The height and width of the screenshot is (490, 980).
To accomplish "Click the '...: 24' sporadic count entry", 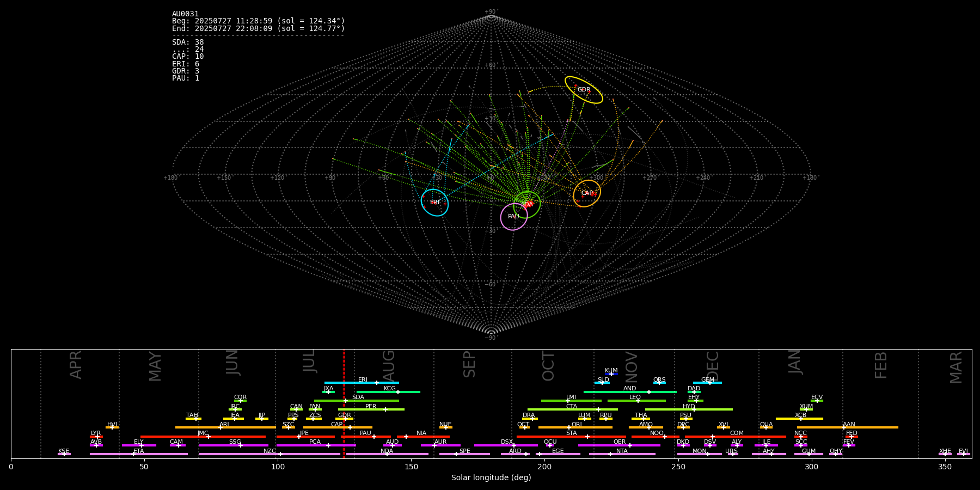I will (x=188, y=50).
